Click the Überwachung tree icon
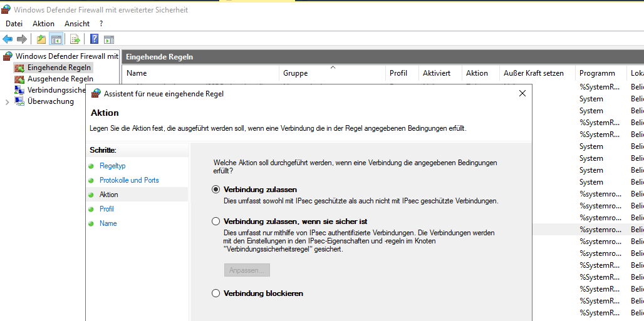 19,101
